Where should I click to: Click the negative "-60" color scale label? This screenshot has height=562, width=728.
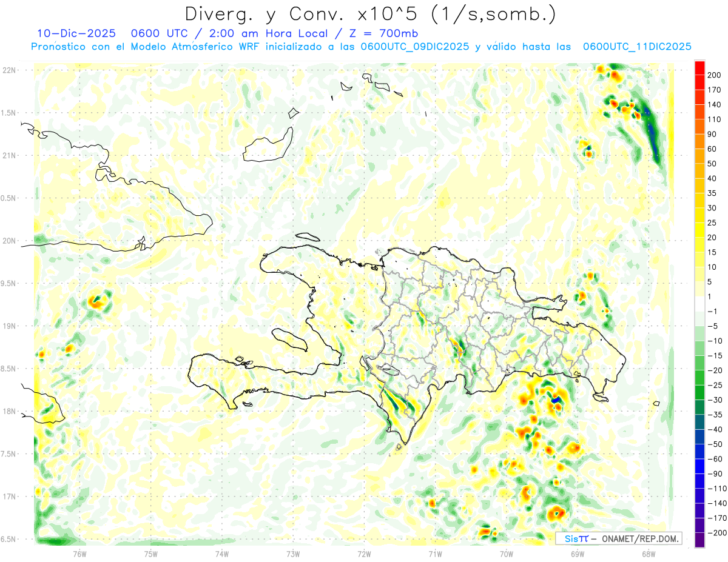click(x=715, y=459)
